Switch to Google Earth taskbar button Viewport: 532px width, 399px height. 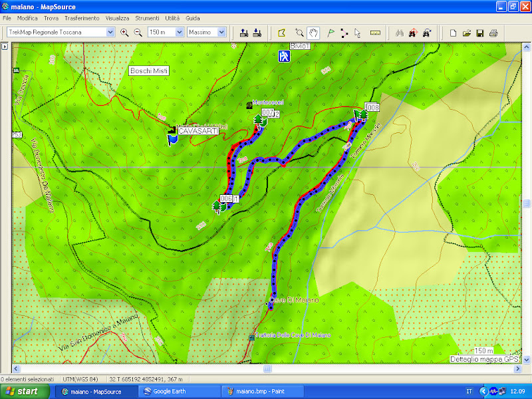point(180,392)
